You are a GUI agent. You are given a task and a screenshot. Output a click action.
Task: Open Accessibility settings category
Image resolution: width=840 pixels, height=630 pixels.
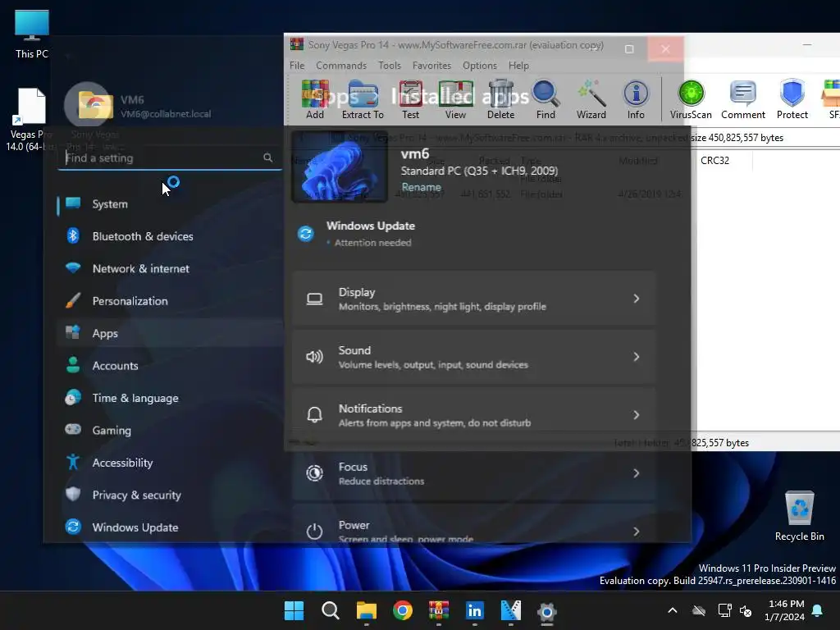[x=169, y=463]
